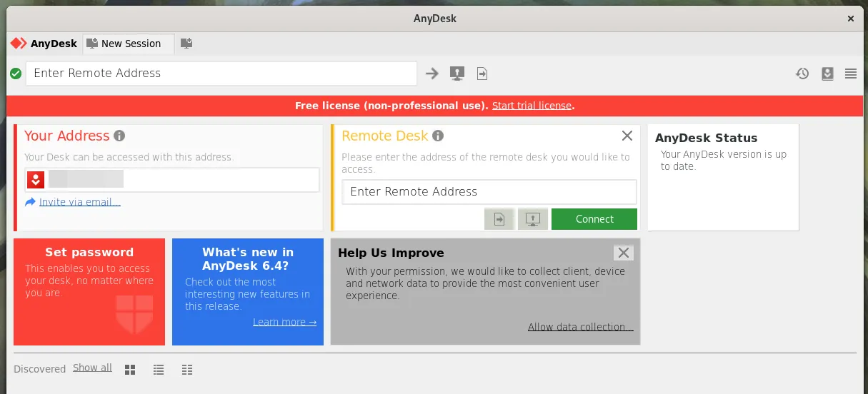868x394 pixels.
Task: Follow the Learn more link
Action: click(x=284, y=322)
